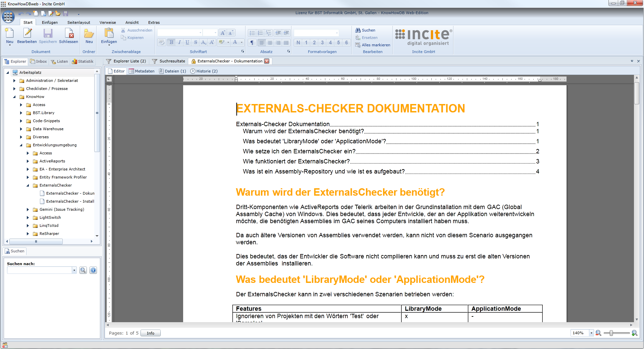
Task: Click the font color A button
Action: coord(235,42)
